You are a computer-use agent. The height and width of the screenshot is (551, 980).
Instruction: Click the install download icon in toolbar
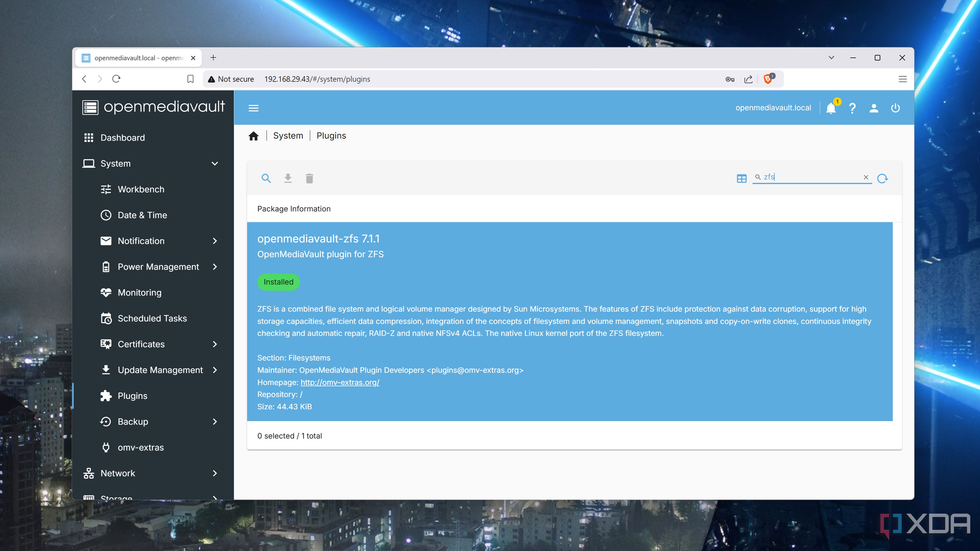point(288,178)
